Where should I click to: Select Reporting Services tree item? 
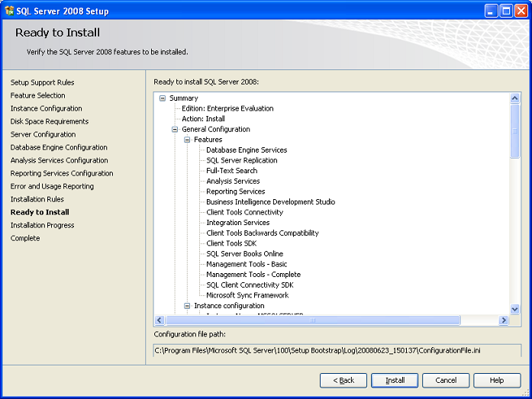click(x=235, y=191)
